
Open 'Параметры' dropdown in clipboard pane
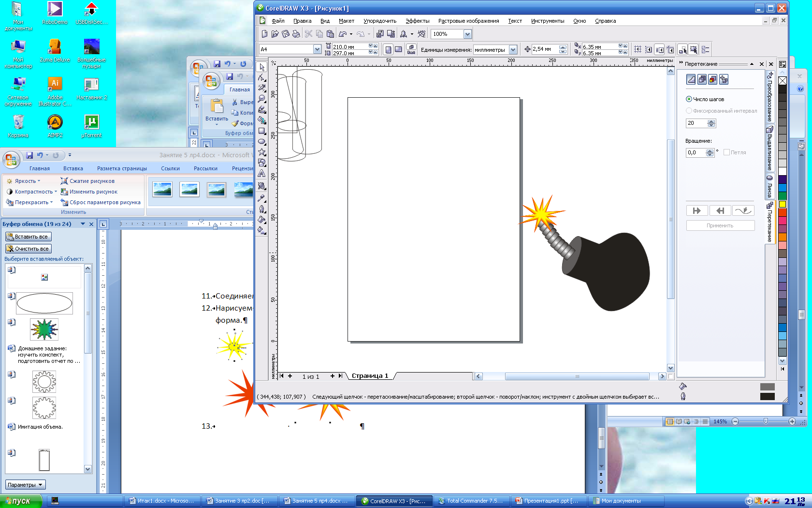[x=25, y=485]
